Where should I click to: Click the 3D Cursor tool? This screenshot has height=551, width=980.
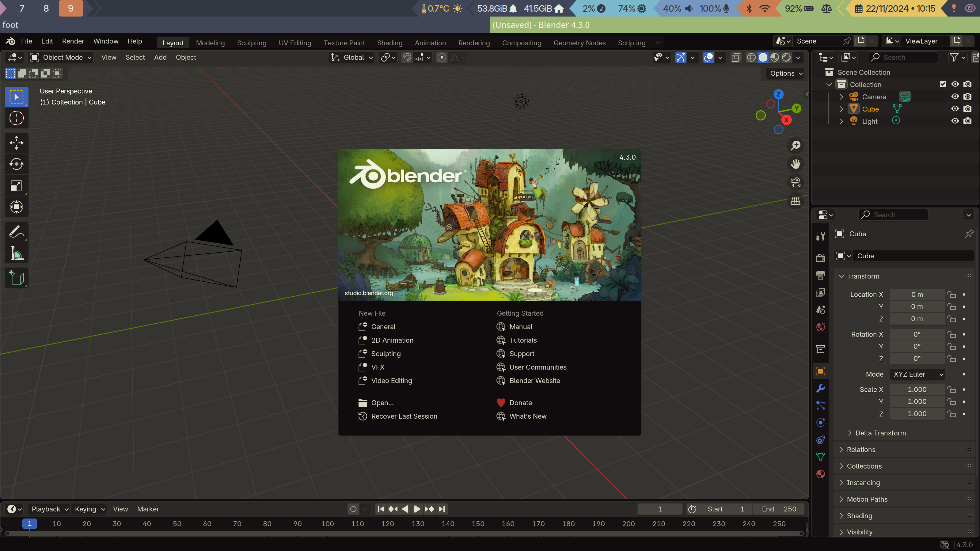tap(16, 118)
